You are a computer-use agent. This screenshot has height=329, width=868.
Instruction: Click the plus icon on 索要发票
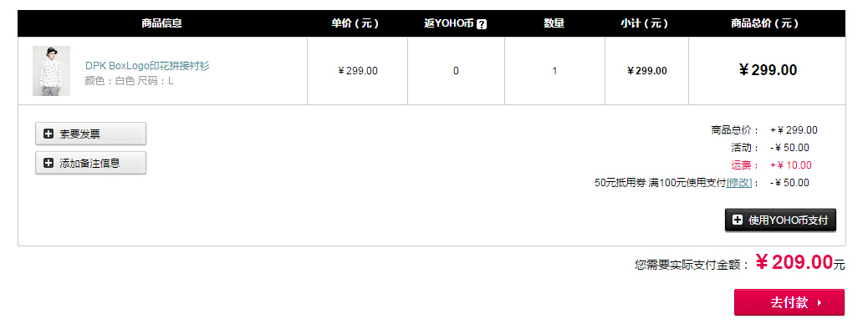[x=49, y=134]
